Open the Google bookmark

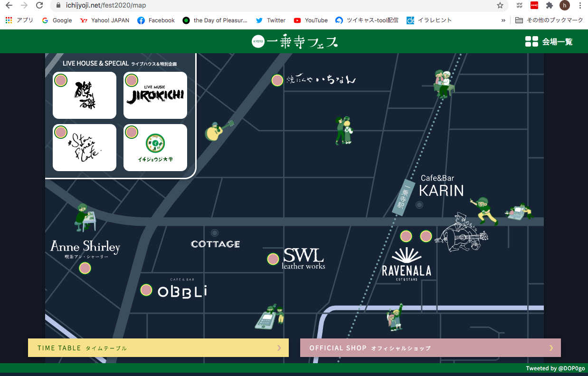click(x=57, y=20)
